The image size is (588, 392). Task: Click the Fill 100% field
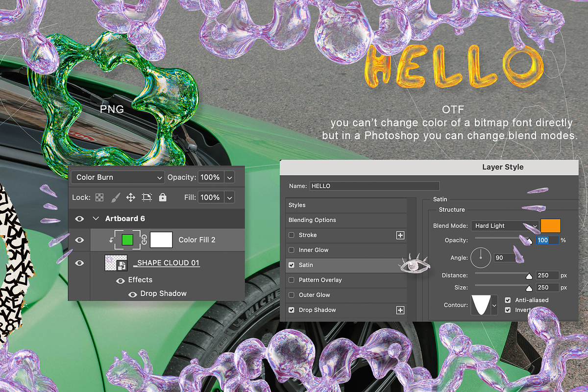tap(211, 197)
